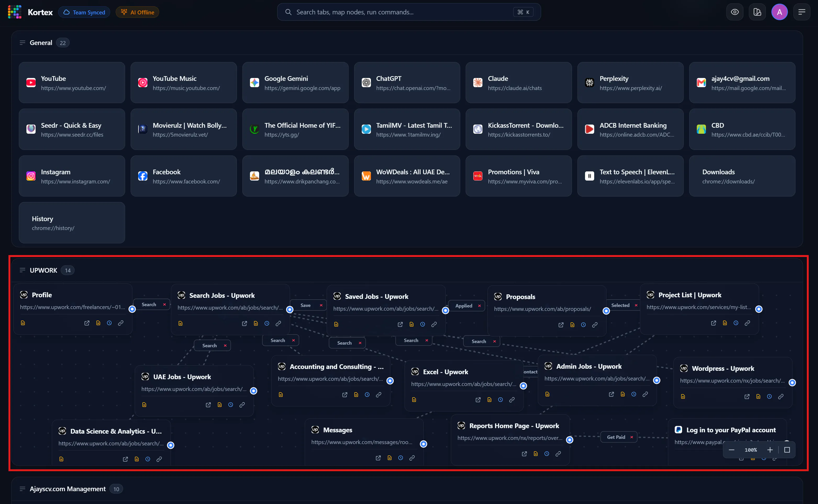Click clock icon on Reports Home Page node
This screenshot has height=504, width=818.
coord(547,454)
